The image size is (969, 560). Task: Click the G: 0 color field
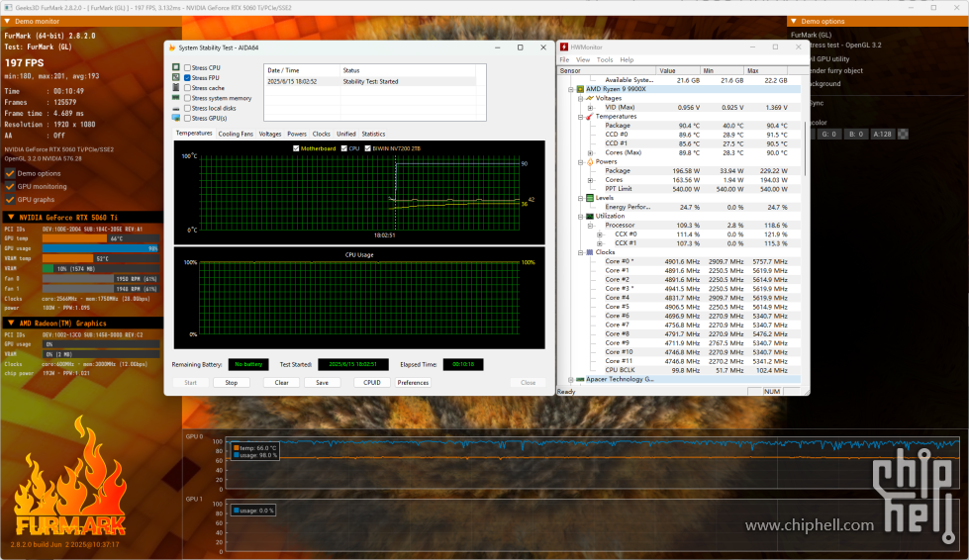(x=829, y=134)
